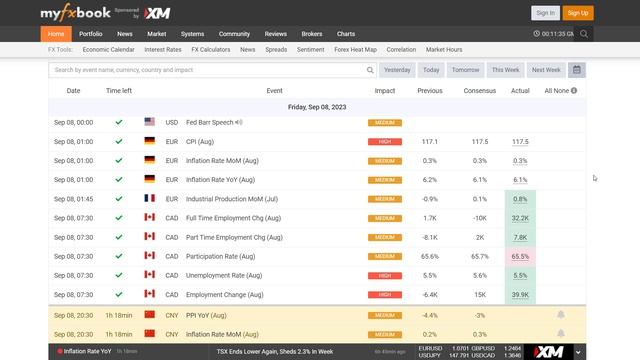Open the calendar date picker icon
This screenshot has height=360, width=640.
[x=576, y=70]
